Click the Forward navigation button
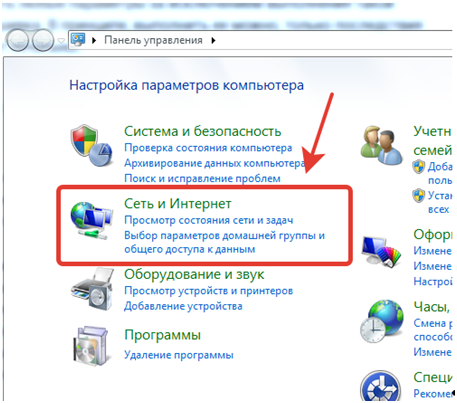The image size is (457, 403). pos(43,40)
